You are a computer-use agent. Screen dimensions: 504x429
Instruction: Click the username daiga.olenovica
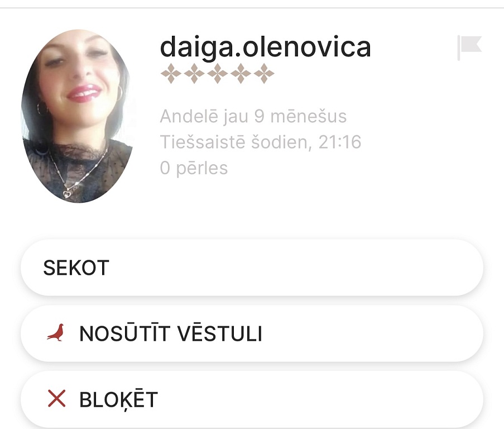pos(266,47)
